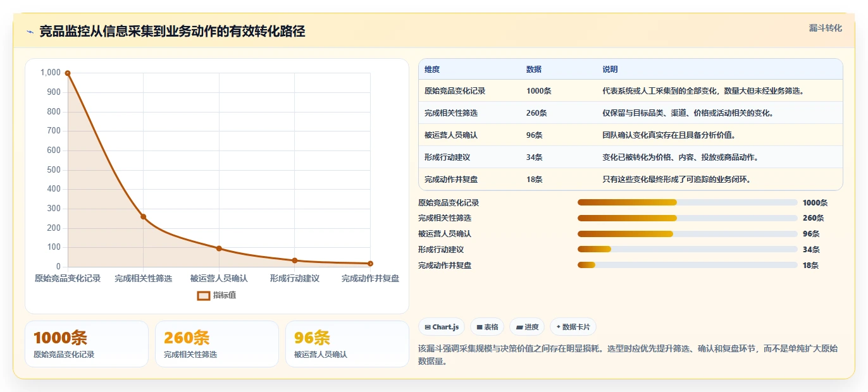Click x-axis label 原始竞品变化记录
Screen dimensions: 868x392
click(x=68, y=278)
